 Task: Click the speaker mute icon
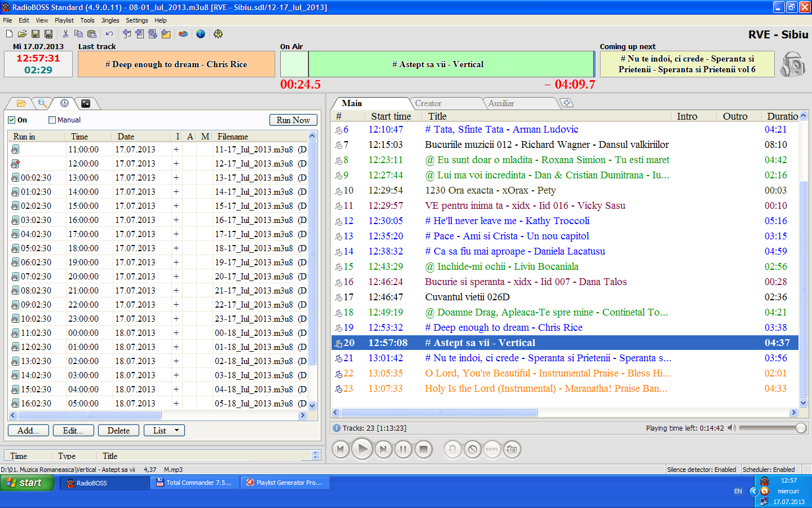731,428
